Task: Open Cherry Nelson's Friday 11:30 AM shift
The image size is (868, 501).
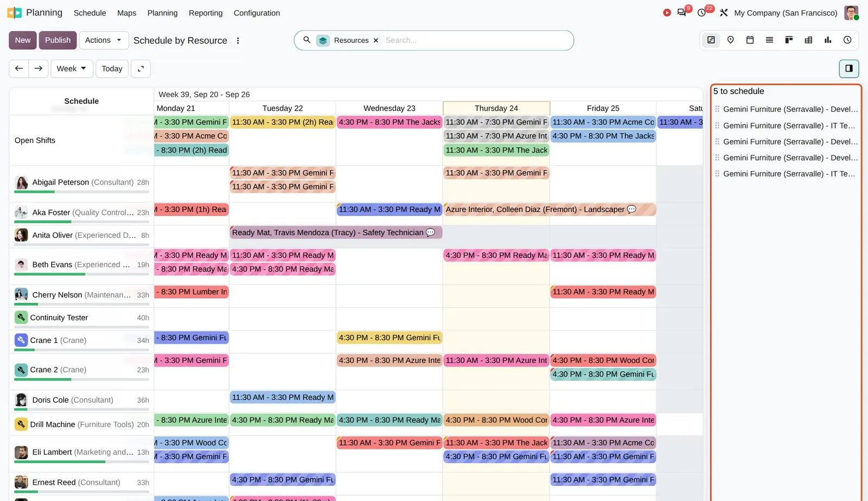Action: tap(603, 292)
